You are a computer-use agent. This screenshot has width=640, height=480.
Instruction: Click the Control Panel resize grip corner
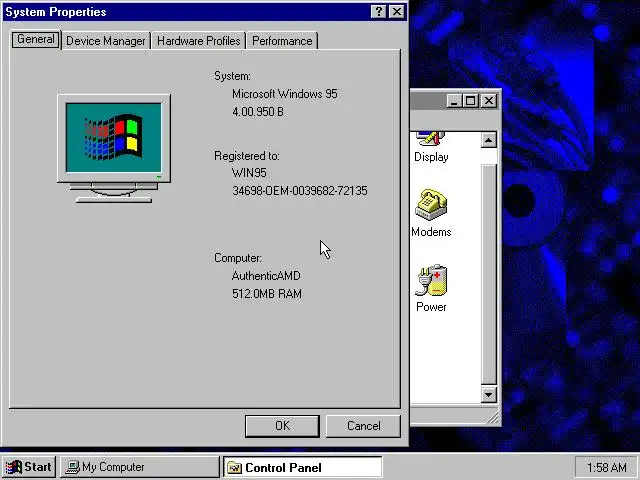tap(493, 418)
